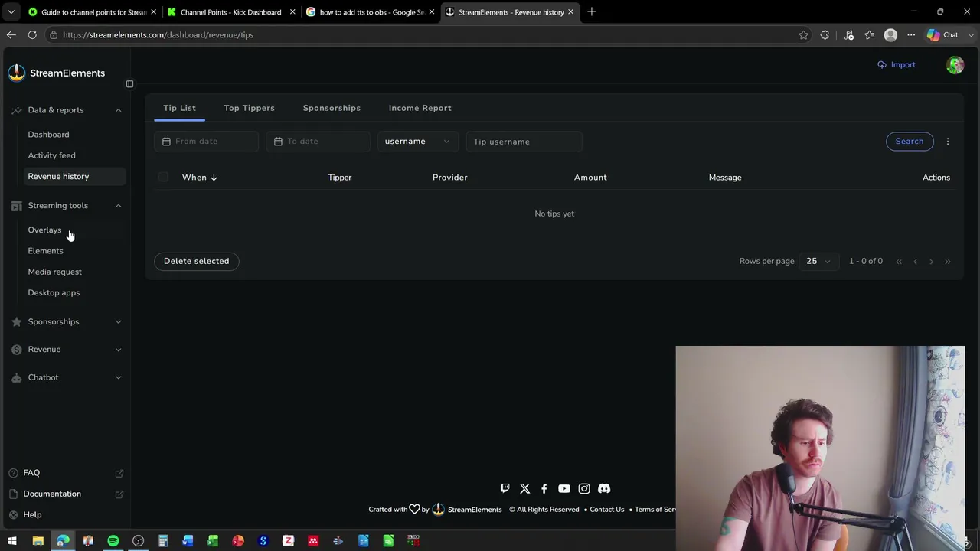Screen dimensions: 980x551
Task: Open the browser favorites list icon
Action: pyautogui.click(x=869, y=35)
